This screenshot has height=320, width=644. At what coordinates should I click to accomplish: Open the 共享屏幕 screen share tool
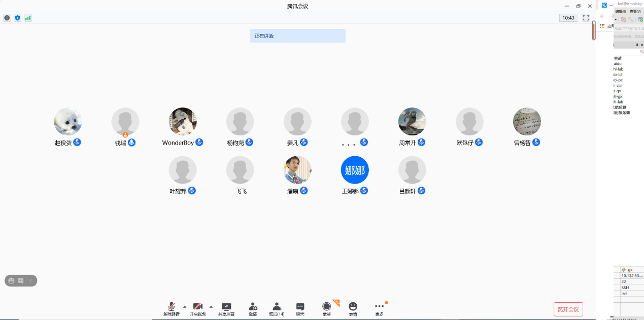pyautogui.click(x=226, y=309)
